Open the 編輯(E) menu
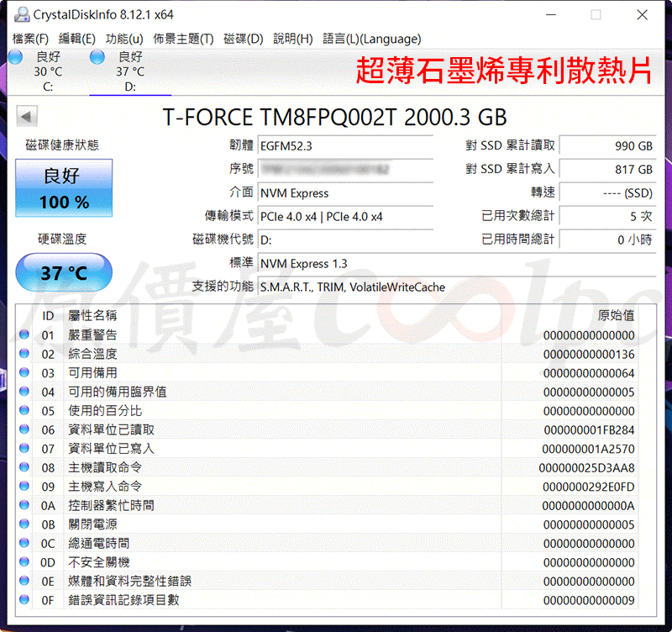Screen dimensions: 672x632 point(77,39)
